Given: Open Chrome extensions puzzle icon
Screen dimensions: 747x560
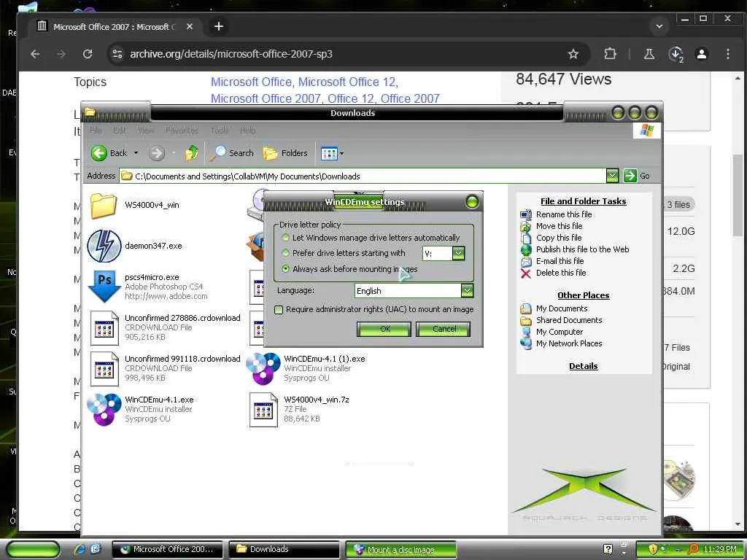Looking at the screenshot, I should (610, 54).
